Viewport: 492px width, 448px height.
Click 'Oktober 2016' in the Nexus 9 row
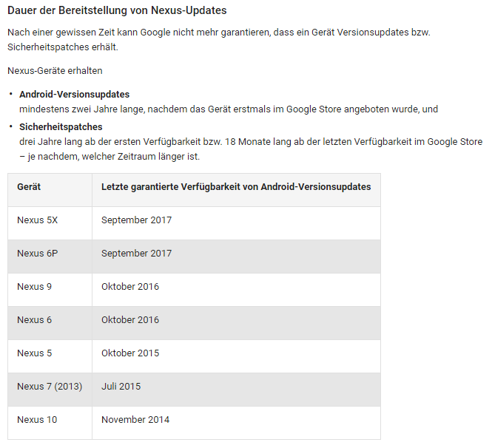coord(130,287)
